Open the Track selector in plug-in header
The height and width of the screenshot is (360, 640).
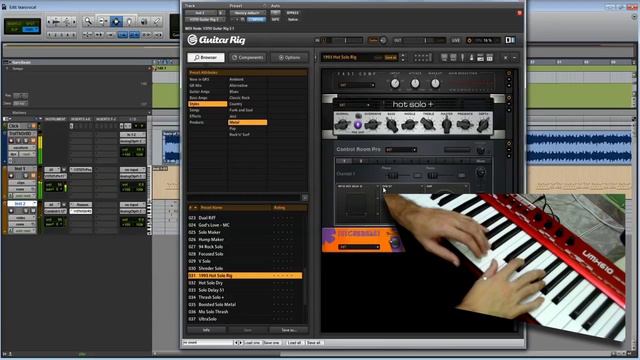tap(202, 13)
